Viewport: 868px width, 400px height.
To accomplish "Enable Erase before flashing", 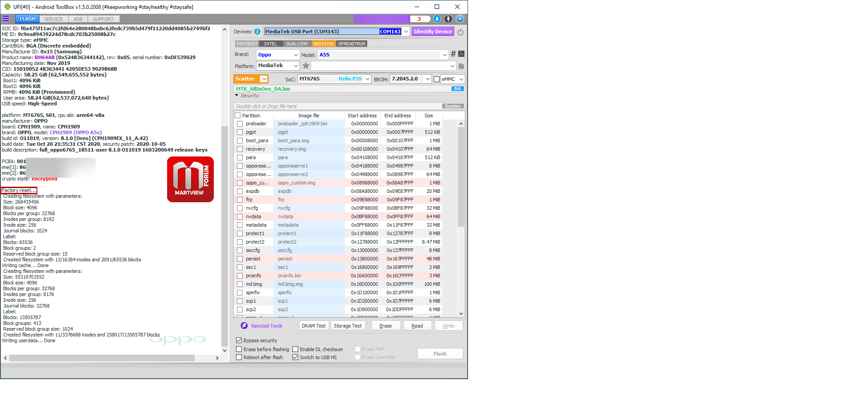I will point(239,349).
